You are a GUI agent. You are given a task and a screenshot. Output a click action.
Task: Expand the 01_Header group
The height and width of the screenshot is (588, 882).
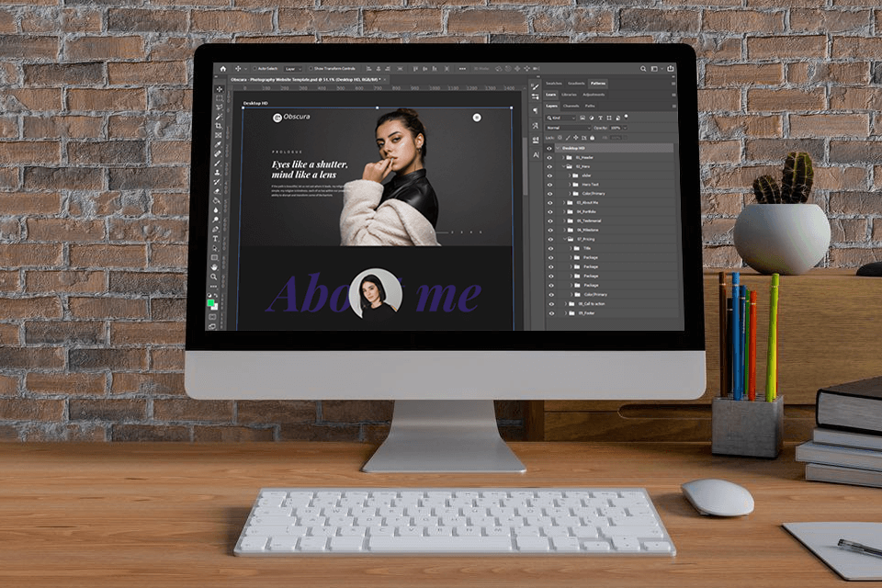563,157
